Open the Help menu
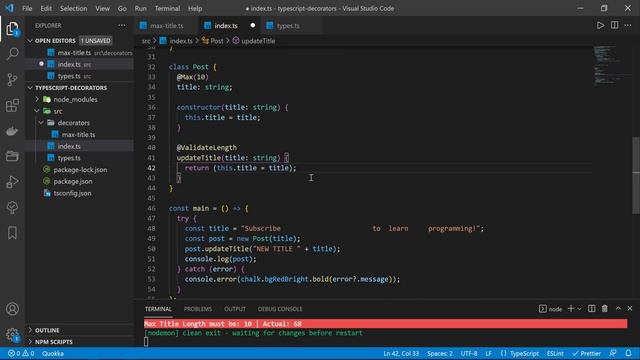Image resolution: width=640 pixels, height=360 pixels. tap(195, 8)
